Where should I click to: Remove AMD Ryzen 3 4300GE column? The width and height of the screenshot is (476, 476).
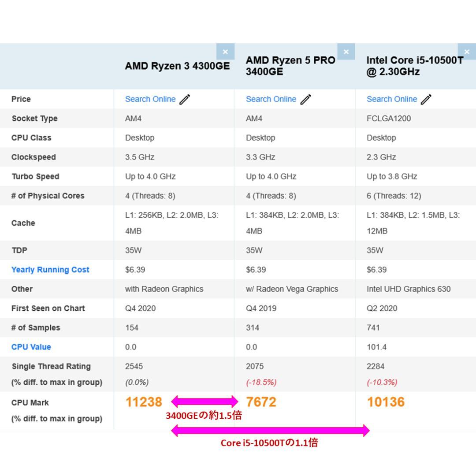click(x=225, y=52)
